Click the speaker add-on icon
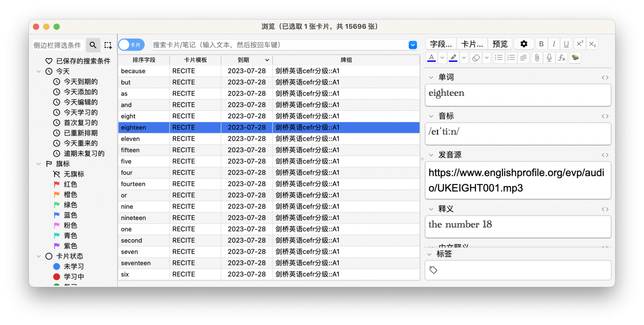Viewport: 644px width, 325px height. coord(575,57)
